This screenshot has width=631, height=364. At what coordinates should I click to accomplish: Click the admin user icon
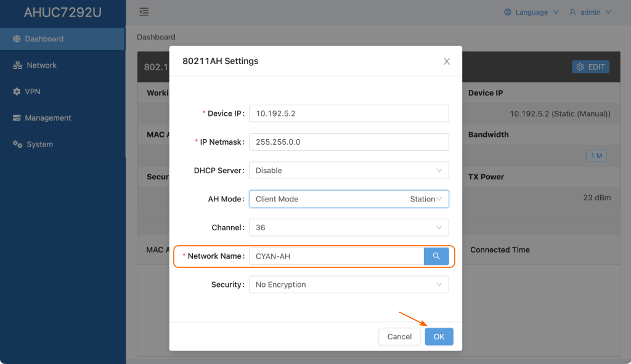(572, 12)
